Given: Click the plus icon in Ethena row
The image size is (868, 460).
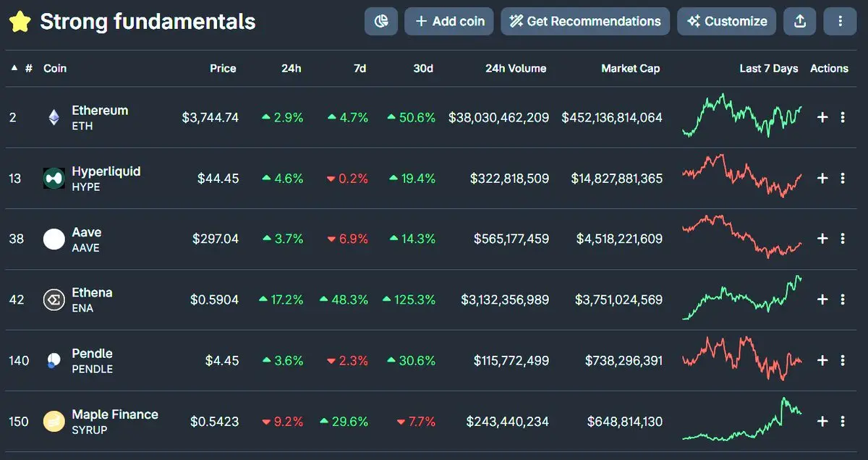Looking at the screenshot, I should click(x=822, y=299).
